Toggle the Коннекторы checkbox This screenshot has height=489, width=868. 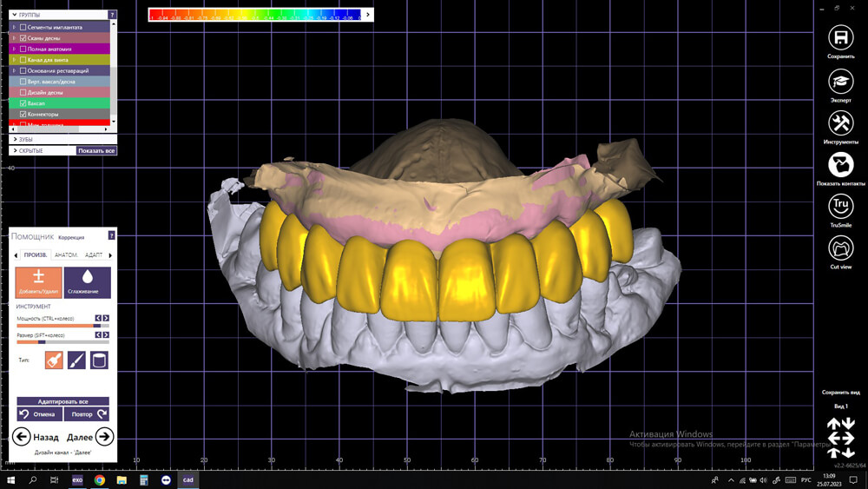coord(23,114)
